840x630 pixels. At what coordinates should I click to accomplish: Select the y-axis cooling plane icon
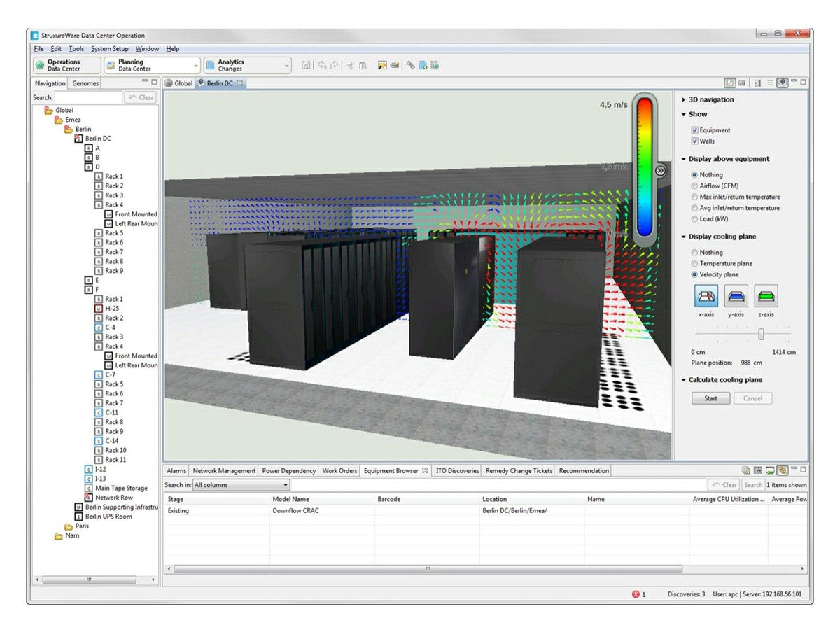736,296
